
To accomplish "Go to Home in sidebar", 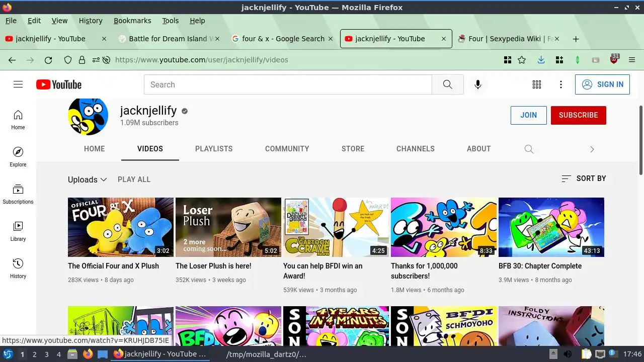I will pyautogui.click(x=18, y=120).
